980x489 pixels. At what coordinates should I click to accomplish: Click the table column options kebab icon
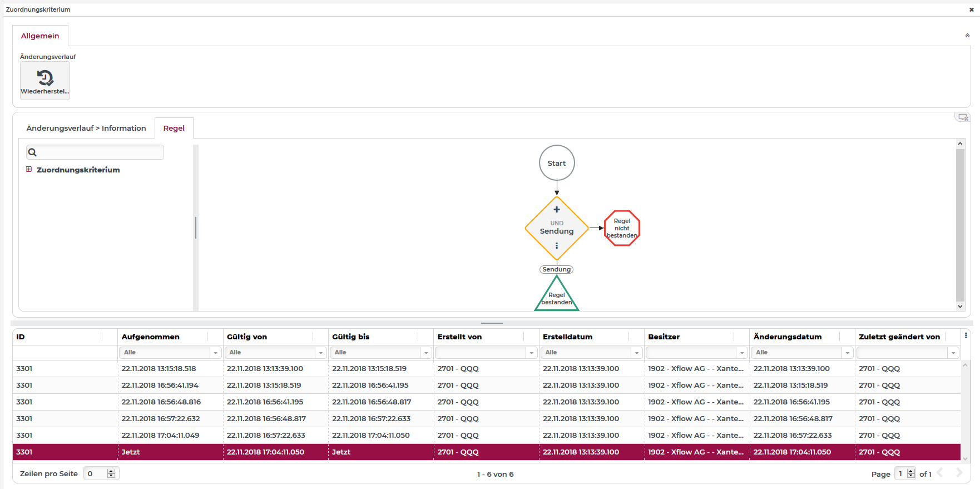(966, 336)
